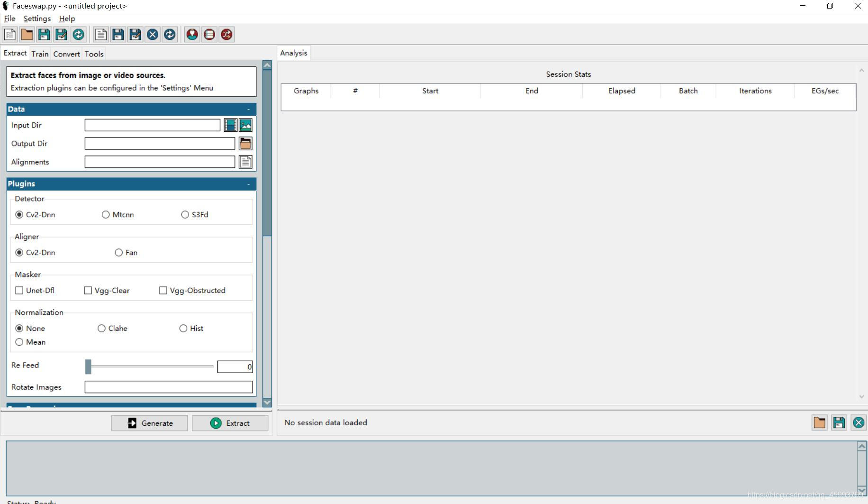The width and height of the screenshot is (868, 504).
Task: Clear session data with the teal X icon
Action: pos(859,423)
